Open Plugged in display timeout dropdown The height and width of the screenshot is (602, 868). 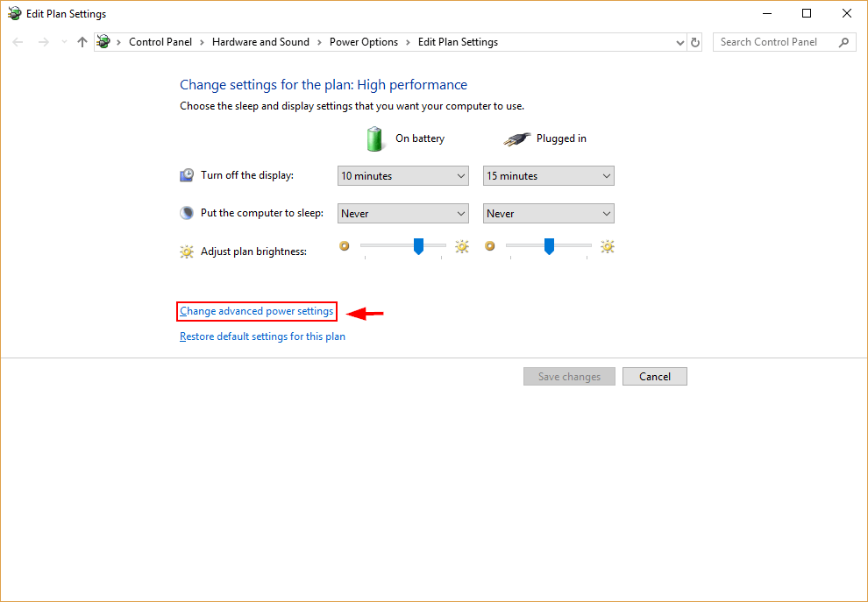click(x=549, y=176)
